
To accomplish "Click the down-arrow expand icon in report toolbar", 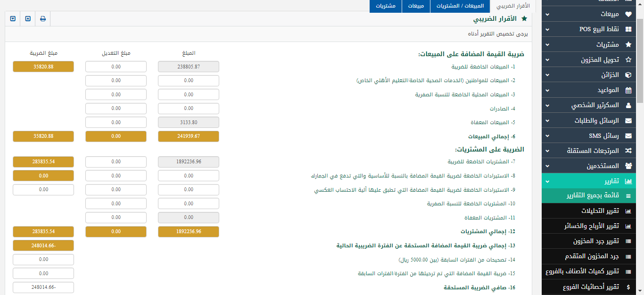I will pyautogui.click(x=13, y=19).
